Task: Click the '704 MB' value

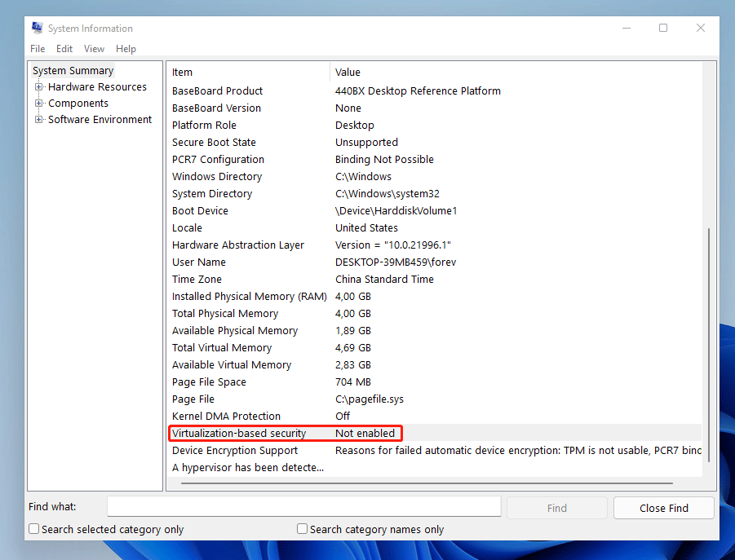Action: point(353,382)
